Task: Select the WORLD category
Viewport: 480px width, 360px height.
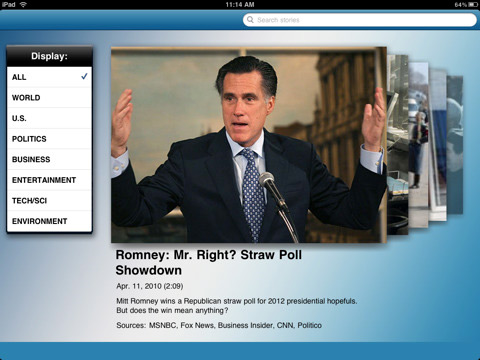Action: coord(49,98)
